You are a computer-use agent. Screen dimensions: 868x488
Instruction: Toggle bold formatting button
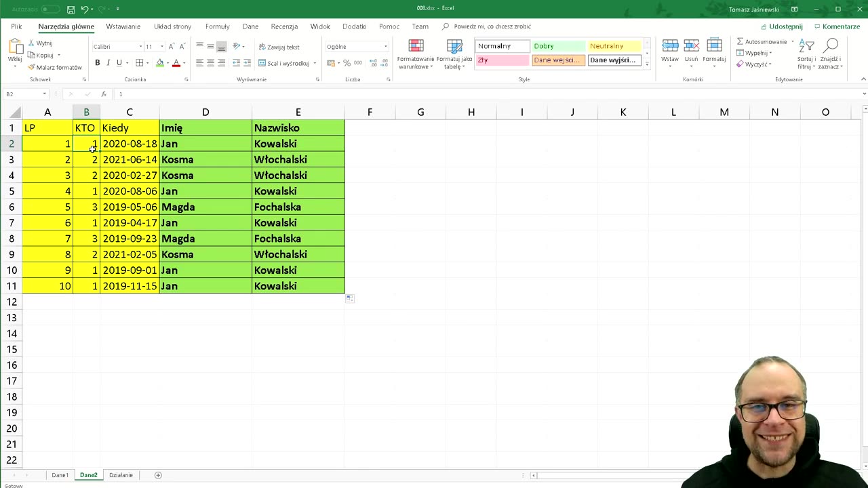click(97, 62)
